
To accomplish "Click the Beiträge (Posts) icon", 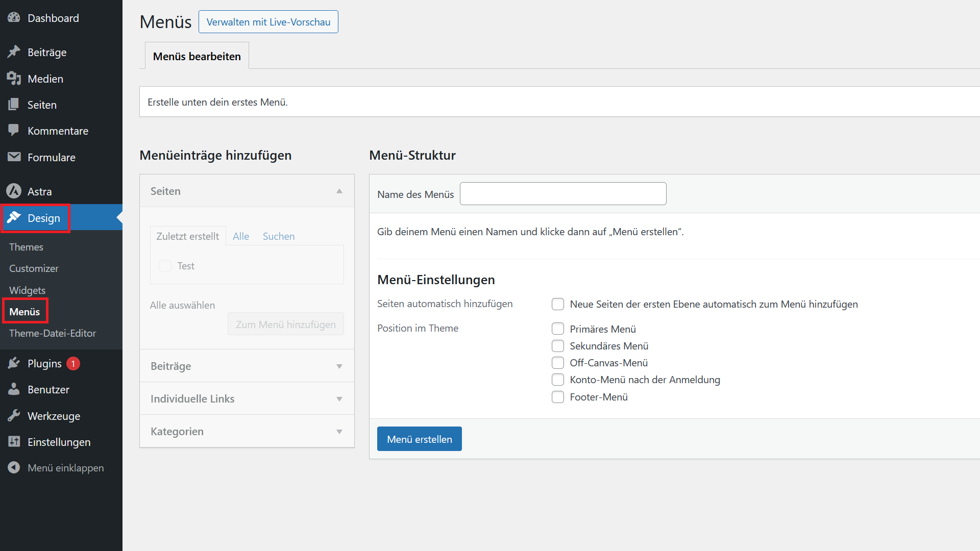I will (x=13, y=52).
